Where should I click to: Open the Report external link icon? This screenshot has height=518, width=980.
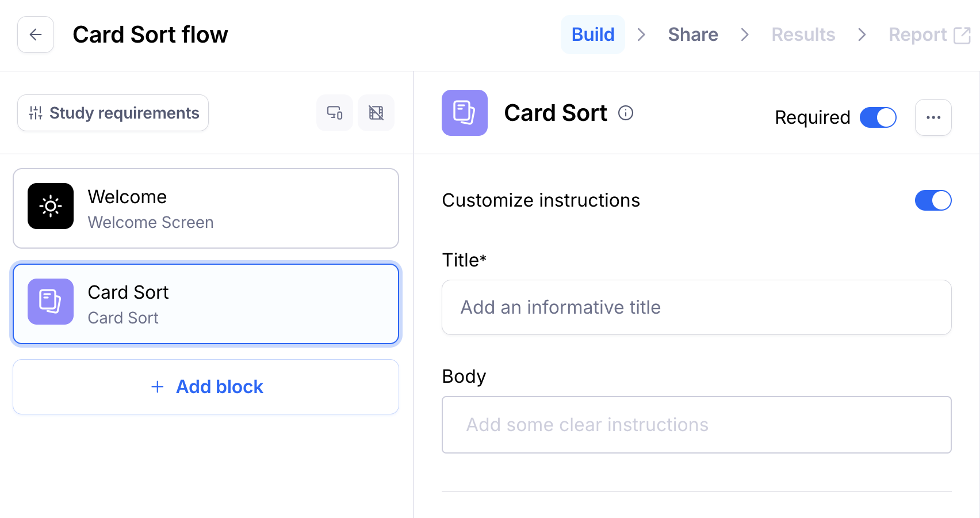(x=962, y=35)
